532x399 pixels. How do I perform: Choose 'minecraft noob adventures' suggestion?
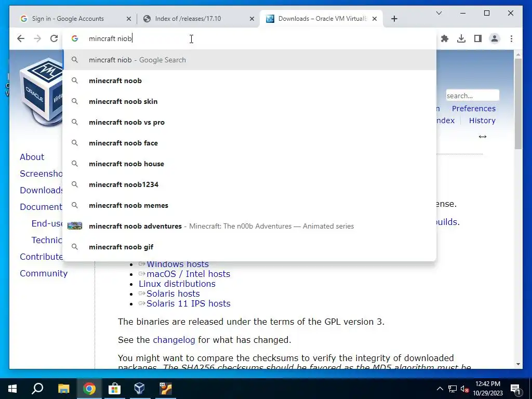click(x=249, y=226)
